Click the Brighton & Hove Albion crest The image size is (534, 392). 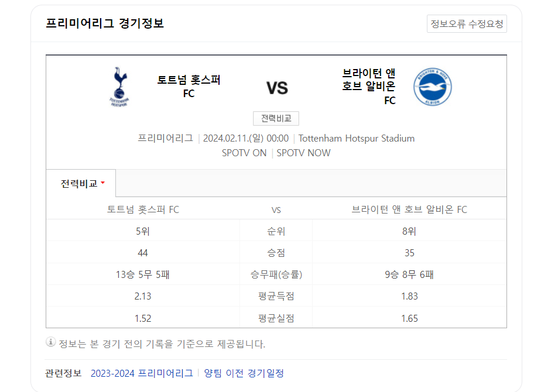pyautogui.click(x=433, y=87)
